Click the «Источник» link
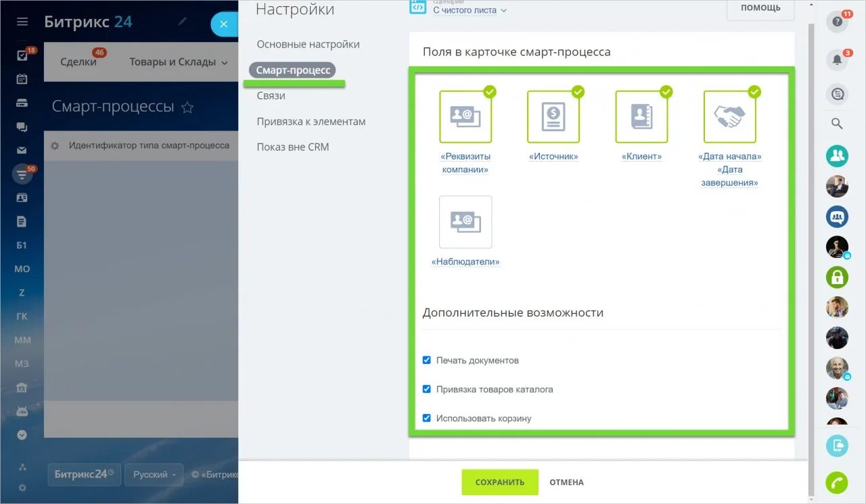Image resolution: width=866 pixels, height=504 pixels. (553, 156)
